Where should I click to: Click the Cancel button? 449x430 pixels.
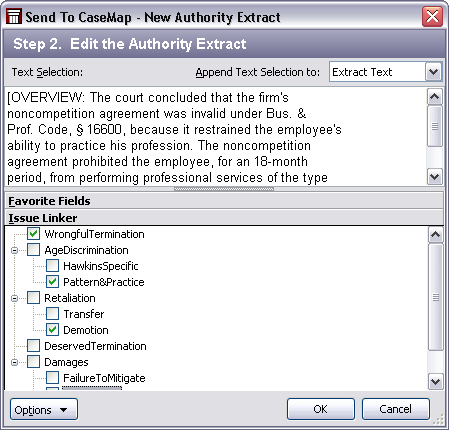396,409
